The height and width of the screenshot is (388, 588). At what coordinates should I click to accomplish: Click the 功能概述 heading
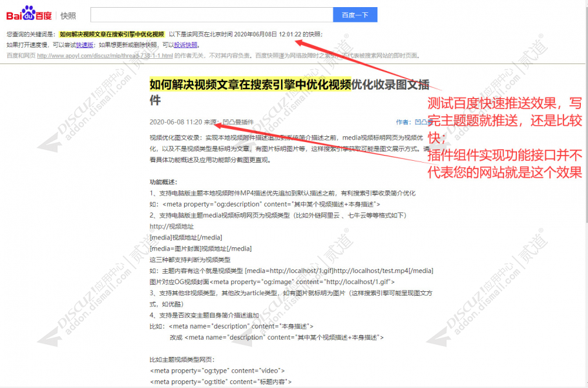[163, 182]
